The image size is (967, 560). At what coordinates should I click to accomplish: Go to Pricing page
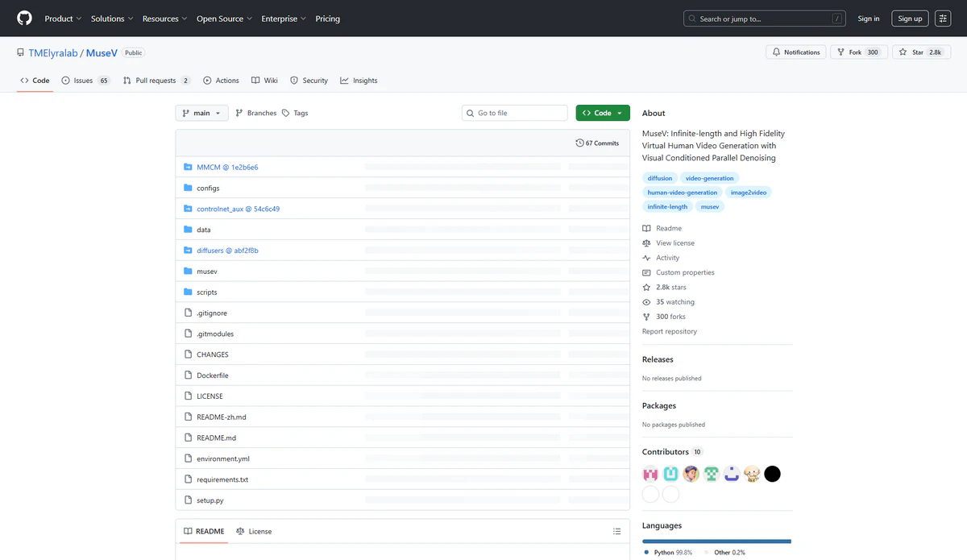pos(327,19)
